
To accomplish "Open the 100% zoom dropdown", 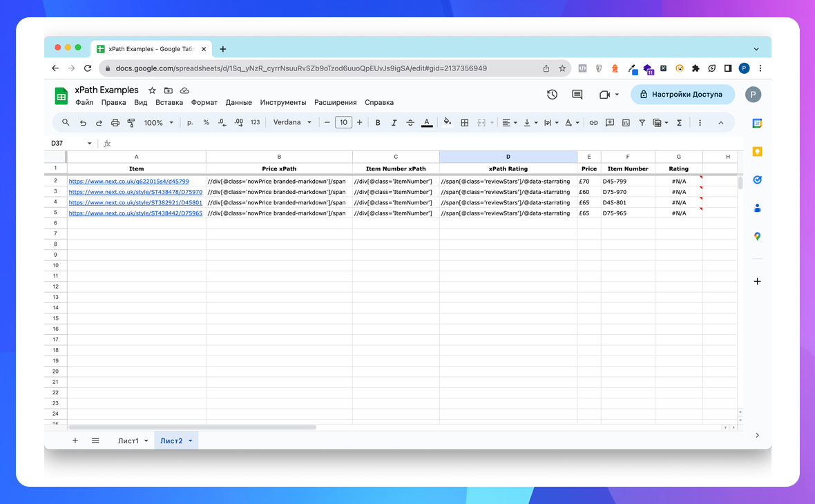I will pos(157,123).
